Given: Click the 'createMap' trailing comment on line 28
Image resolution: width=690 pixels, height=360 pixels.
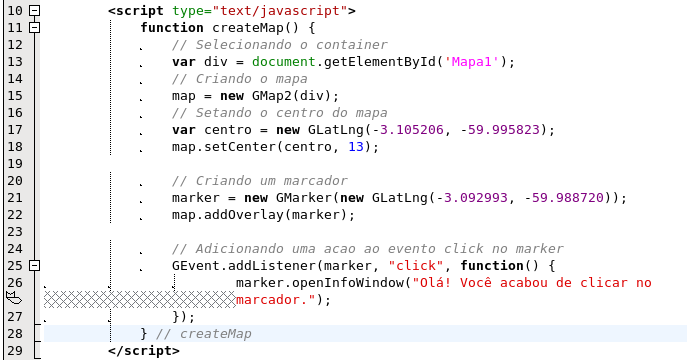Looking at the screenshot, I should pyautogui.click(x=204, y=334).
